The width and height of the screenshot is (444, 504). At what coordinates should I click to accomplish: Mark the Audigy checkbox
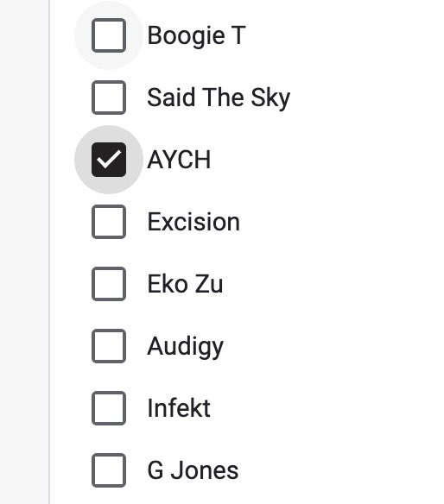(x=109, y=346)
